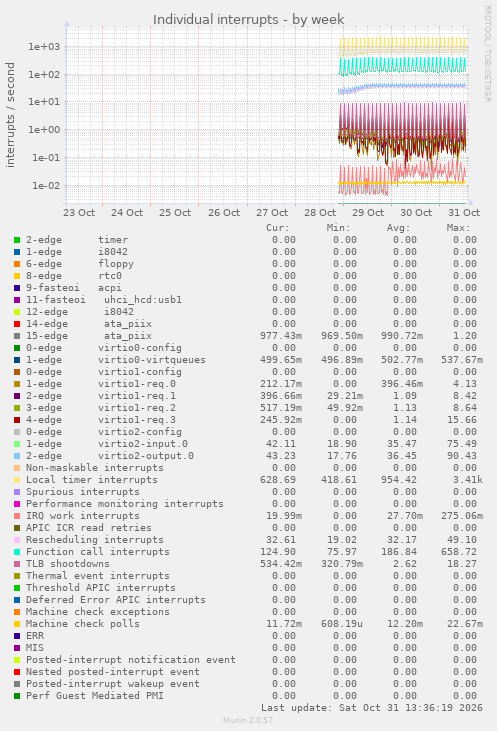497x731 pixels.
Task: Select the 0-edge virtio0-config legend label
Action: (104, 348)
